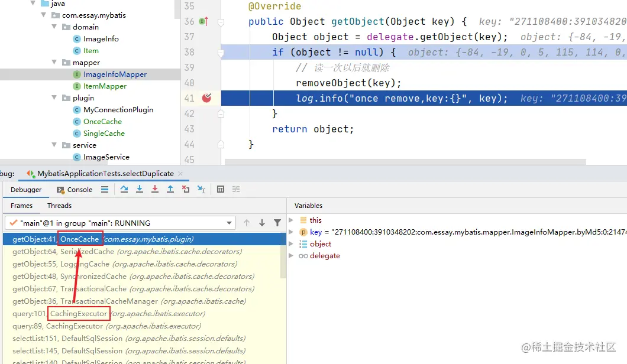Click the Step Into debugger icon

(x=140, y=189)
